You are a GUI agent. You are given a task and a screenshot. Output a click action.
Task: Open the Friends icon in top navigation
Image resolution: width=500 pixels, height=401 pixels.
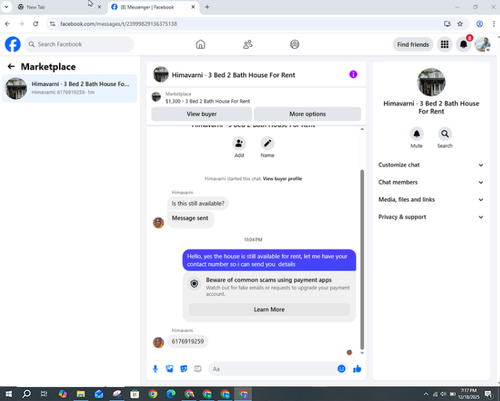pyautogui.click(x=248, y=44)
